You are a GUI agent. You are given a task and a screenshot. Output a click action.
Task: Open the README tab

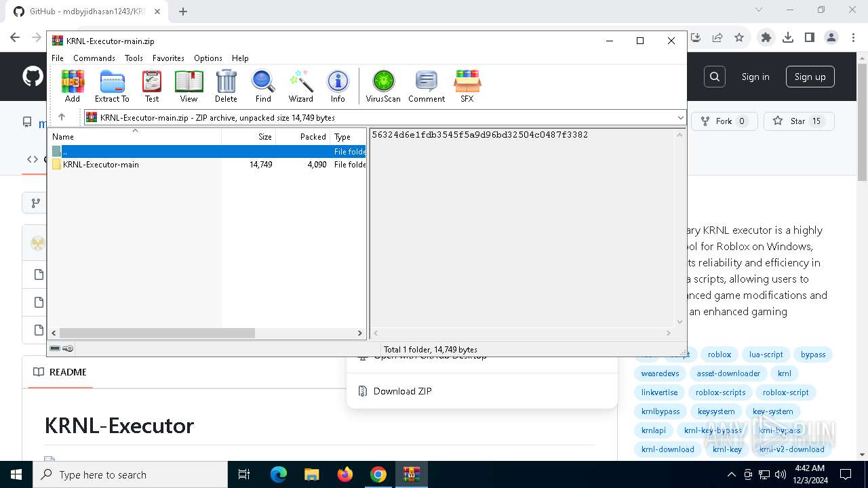pyautogui.click(x=60, y=372)
